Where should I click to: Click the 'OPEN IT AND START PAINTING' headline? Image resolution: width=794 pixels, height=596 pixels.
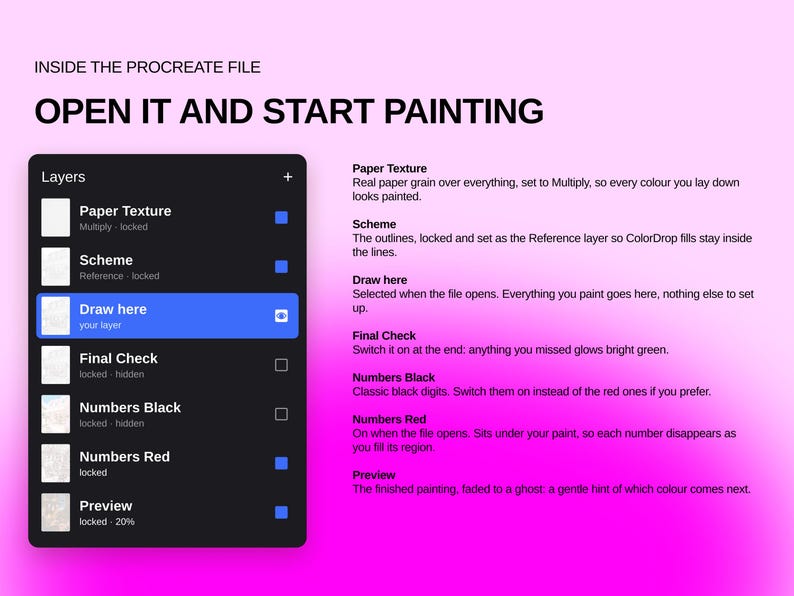pyautogui.click(x=289, y=111)
